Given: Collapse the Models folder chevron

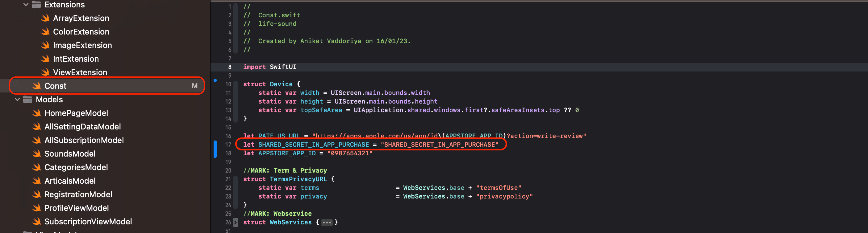Looking at the screenshot, I should point(17,100).
